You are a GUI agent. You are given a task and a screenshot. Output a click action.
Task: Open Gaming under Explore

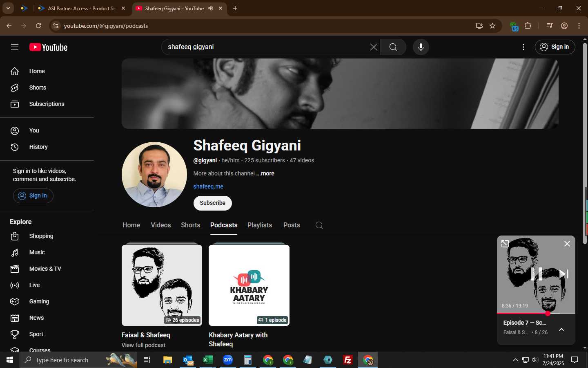click(x=47, y=301)
